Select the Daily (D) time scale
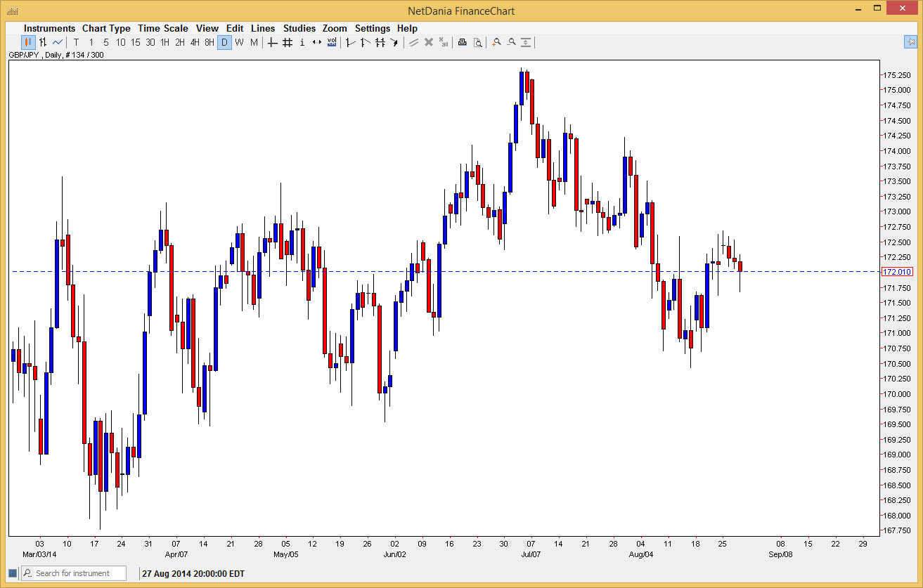The height and width of the screenshot is (588, 923). [x=224, y=43]
